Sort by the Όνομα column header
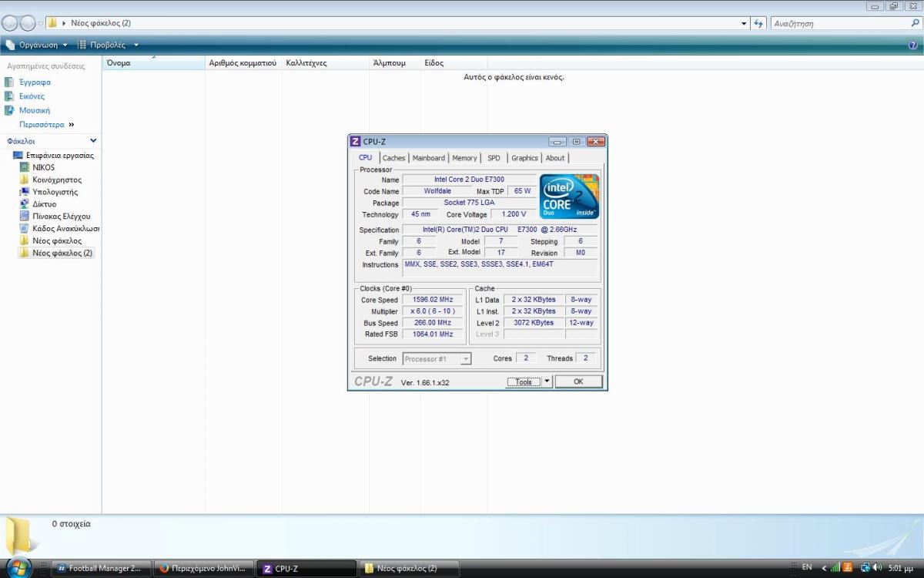 (154, 62)
